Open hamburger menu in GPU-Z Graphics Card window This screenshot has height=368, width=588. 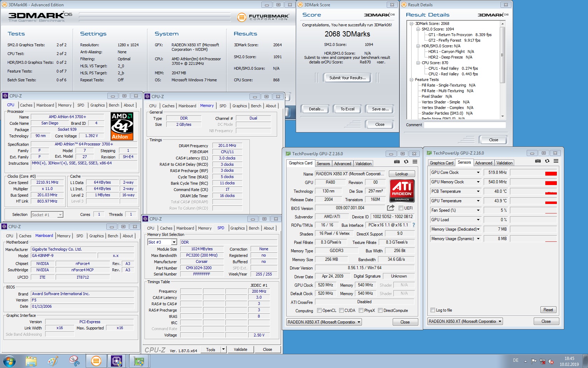coord(415,162)
